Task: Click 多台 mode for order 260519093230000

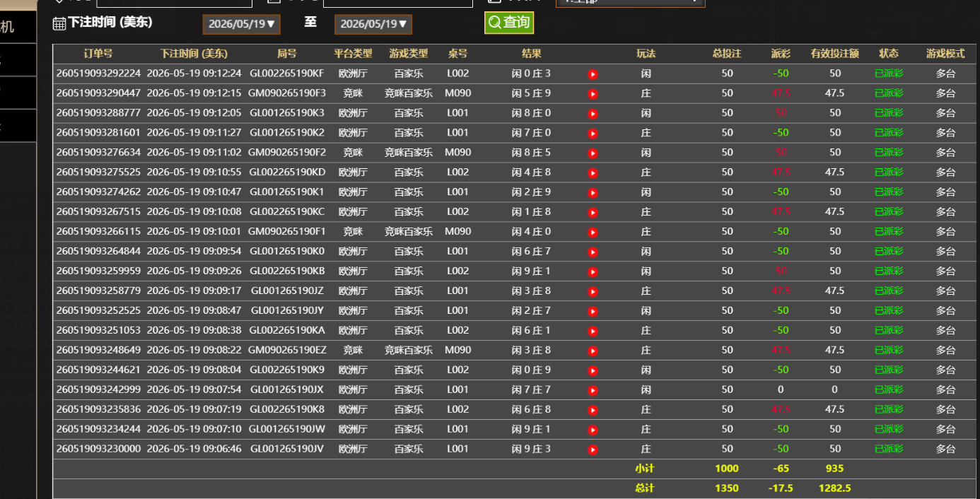Action: click(x=945, y=450)
